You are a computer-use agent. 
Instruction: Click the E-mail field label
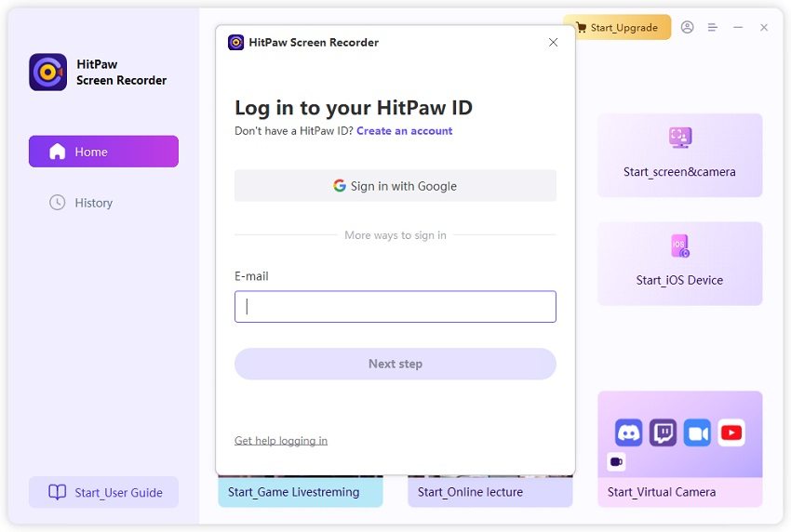coord(251,276)
